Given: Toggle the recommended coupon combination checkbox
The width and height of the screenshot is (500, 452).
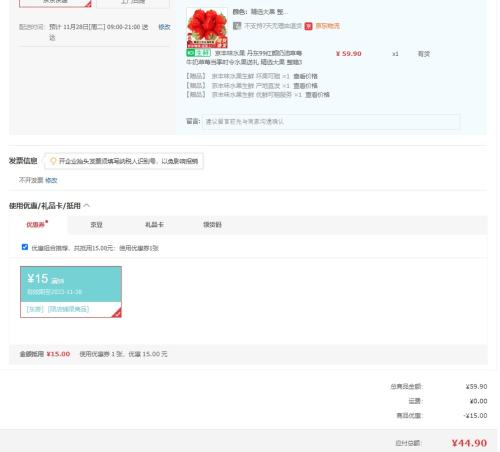Looking at the screenshot, I should 25,247.
